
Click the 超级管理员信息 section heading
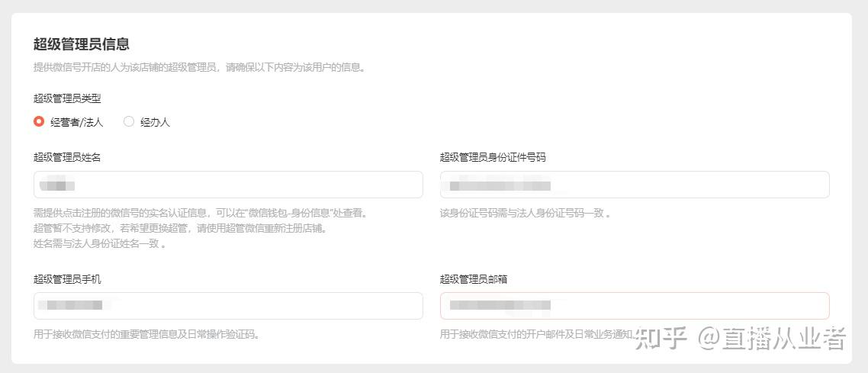81,44
